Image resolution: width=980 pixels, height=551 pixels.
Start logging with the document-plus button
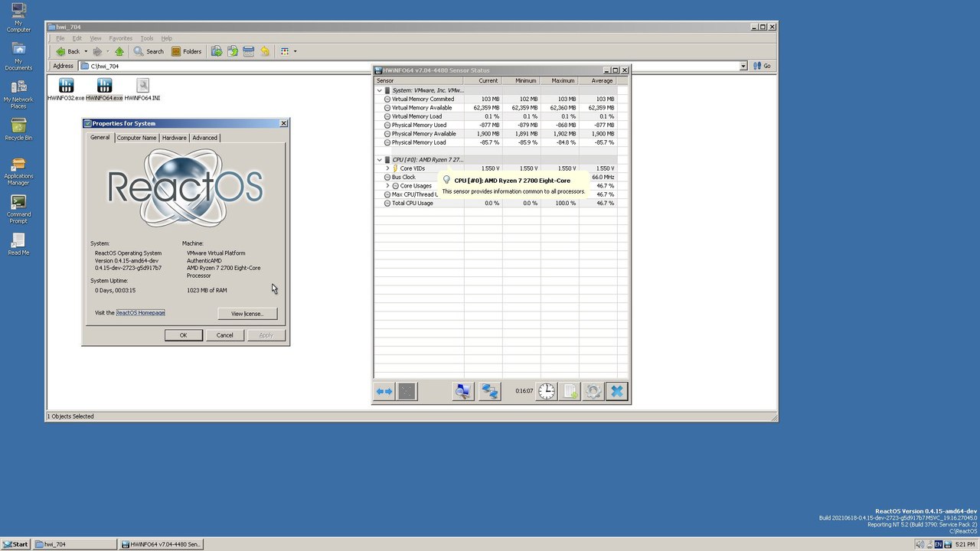click(x=570, y=391)
